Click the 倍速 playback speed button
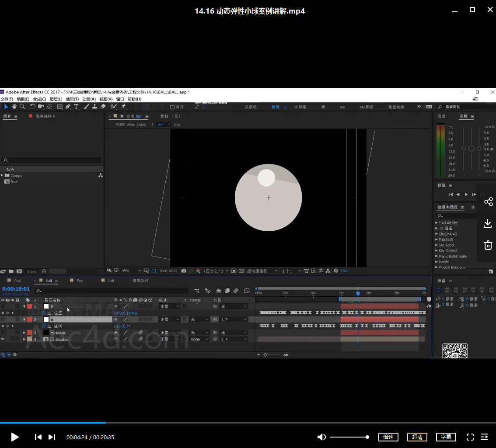This screenshot has width=496, height=448. click(x=388, y=437)
